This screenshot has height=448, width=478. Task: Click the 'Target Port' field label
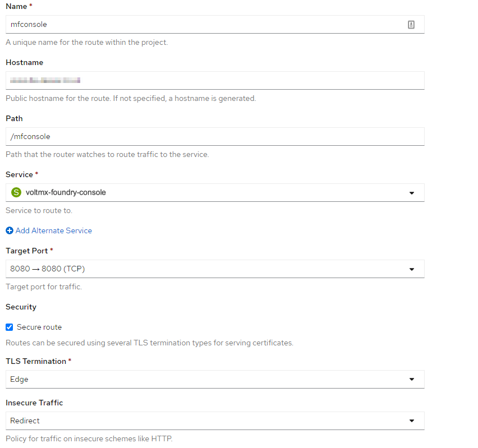tap(26, 251)
